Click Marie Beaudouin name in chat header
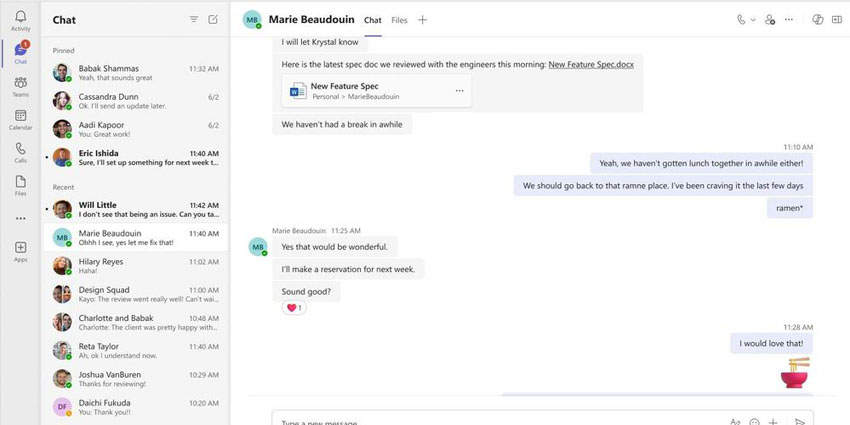Viewport: 850px width, 425px height. (x=312, y=20)
